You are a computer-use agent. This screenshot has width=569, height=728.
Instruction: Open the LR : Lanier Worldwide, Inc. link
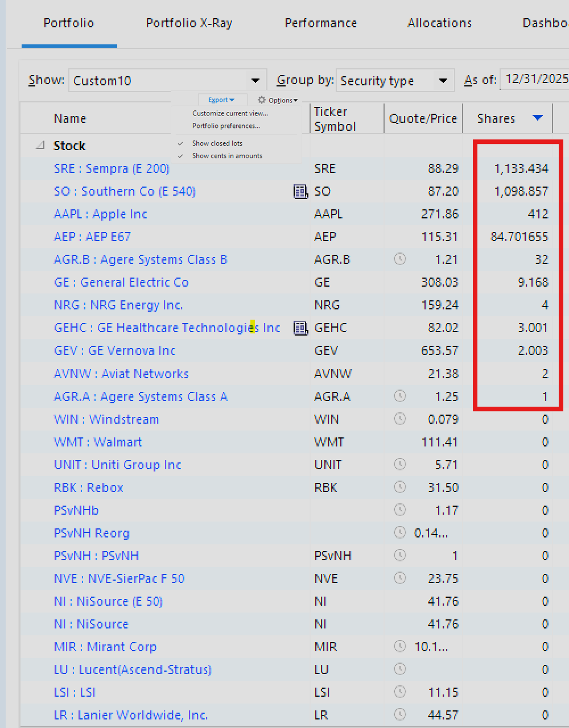click(x=131, y=715)
